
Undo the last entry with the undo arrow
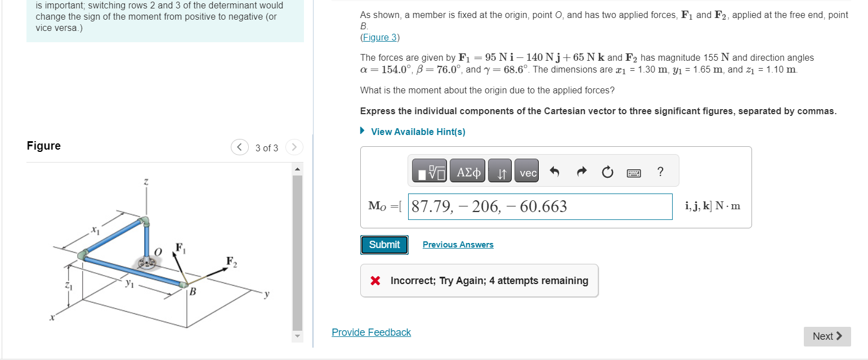(x=554, y=170)
